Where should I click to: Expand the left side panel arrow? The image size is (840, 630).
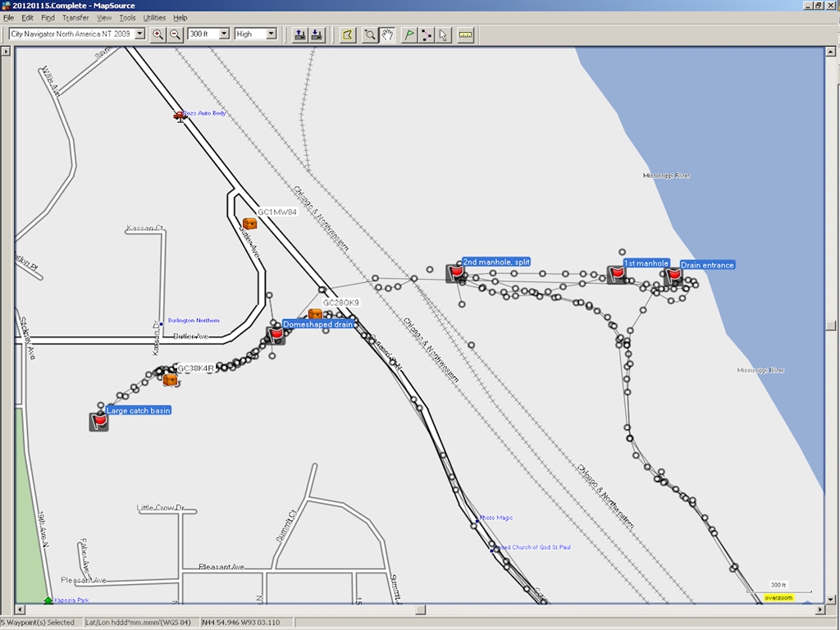[x=7, y=52]
